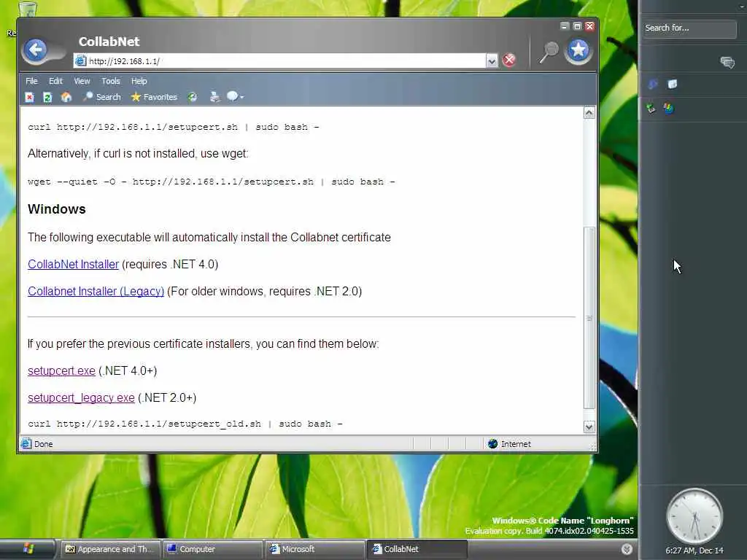Download setupcert_legacy.exe link

[81, 398]
